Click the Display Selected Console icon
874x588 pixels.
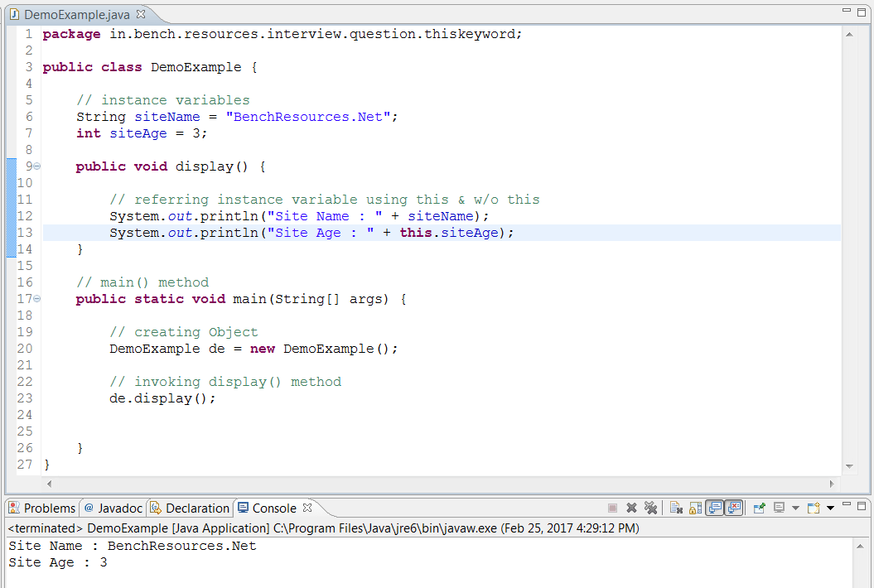(x=779, y=508)
